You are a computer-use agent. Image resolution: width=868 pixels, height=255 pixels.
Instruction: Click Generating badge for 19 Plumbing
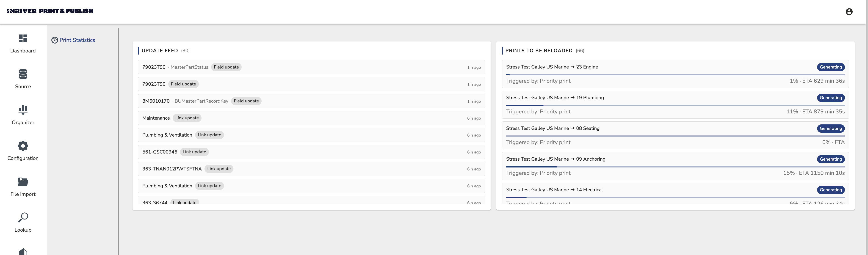831,98
